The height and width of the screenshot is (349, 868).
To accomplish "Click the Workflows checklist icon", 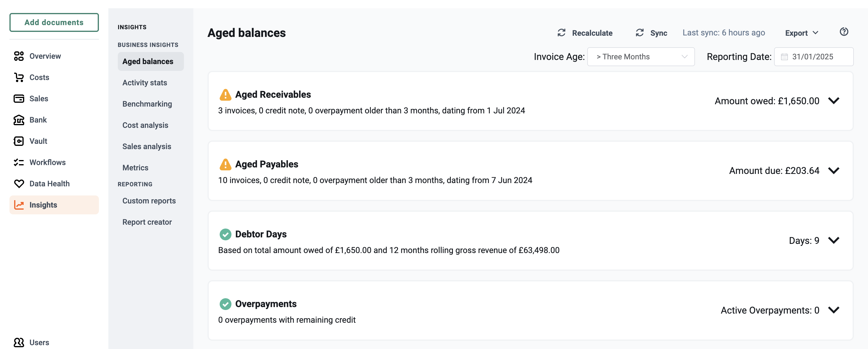I will (19, 162).
